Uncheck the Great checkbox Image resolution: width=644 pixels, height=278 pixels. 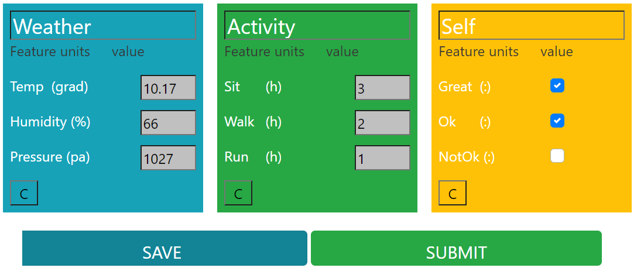tap(557, 85)
